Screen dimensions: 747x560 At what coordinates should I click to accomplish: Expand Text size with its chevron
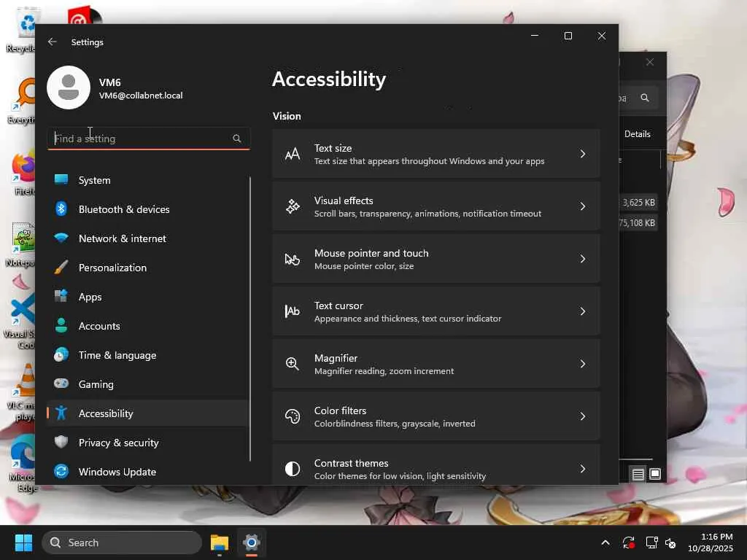[583, 154]
